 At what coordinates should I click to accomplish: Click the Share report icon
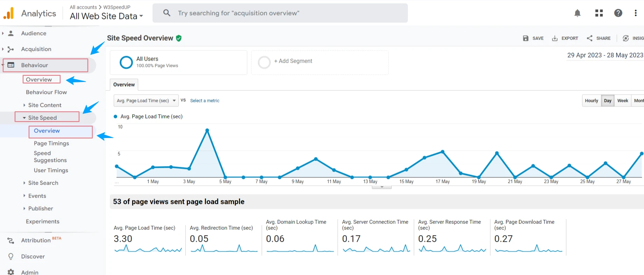[590, 38]
